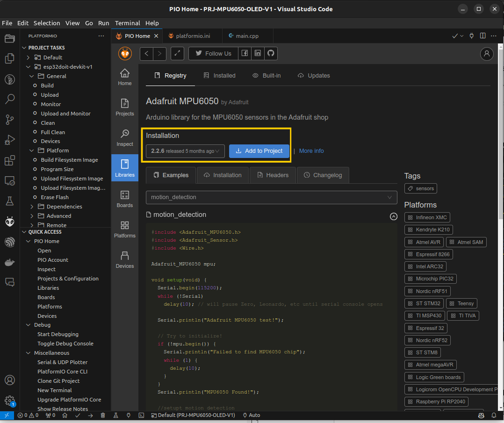Click the Default (PRJ-MPU6050-OLED-V1) environment switcher
Screen dimensions: 504x423
point(193,415)
